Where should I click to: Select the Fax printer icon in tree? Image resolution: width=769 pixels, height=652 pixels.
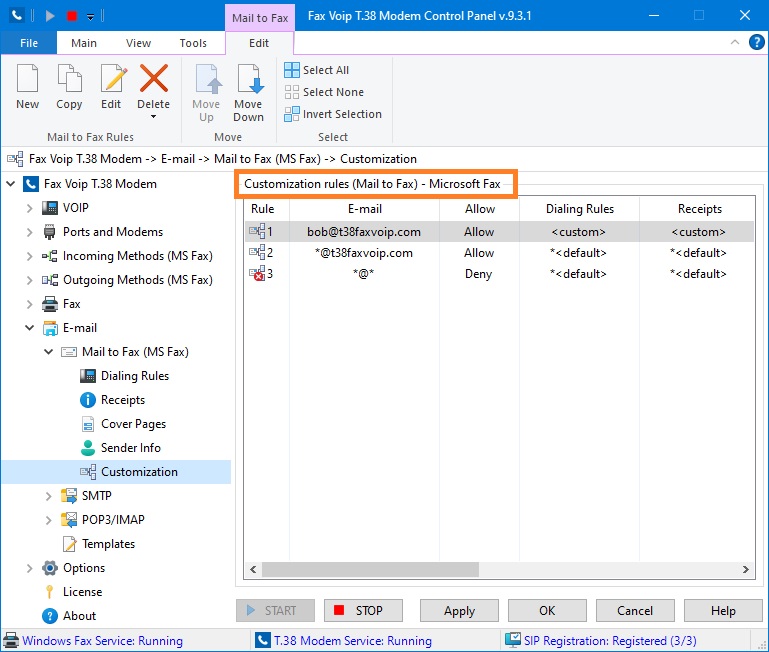point(50,304)
